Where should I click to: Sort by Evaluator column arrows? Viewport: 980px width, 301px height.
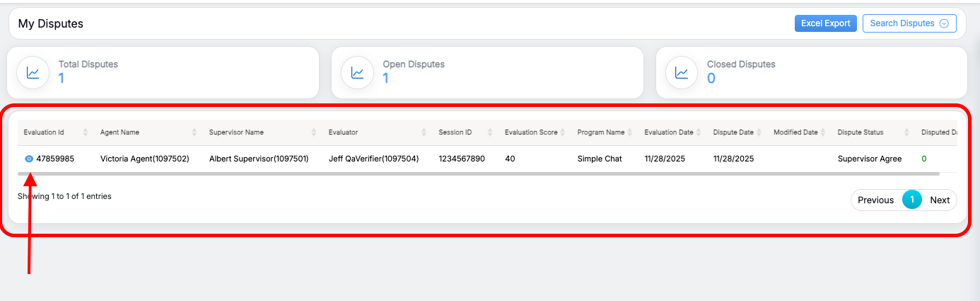[424, 132]
